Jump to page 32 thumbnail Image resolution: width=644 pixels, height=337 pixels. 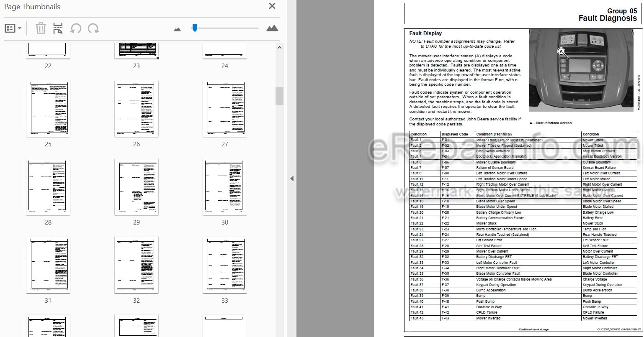[137, 265]
